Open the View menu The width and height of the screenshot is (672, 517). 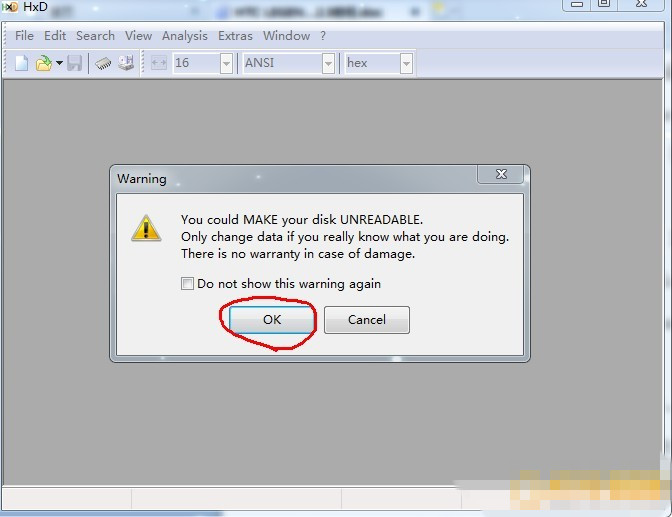click(x=138, y=36)
